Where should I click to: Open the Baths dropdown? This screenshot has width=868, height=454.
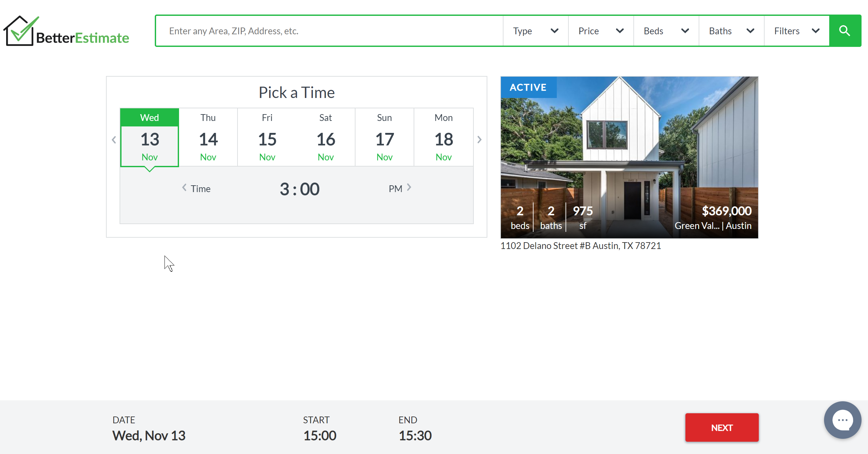tap(731, 31)
